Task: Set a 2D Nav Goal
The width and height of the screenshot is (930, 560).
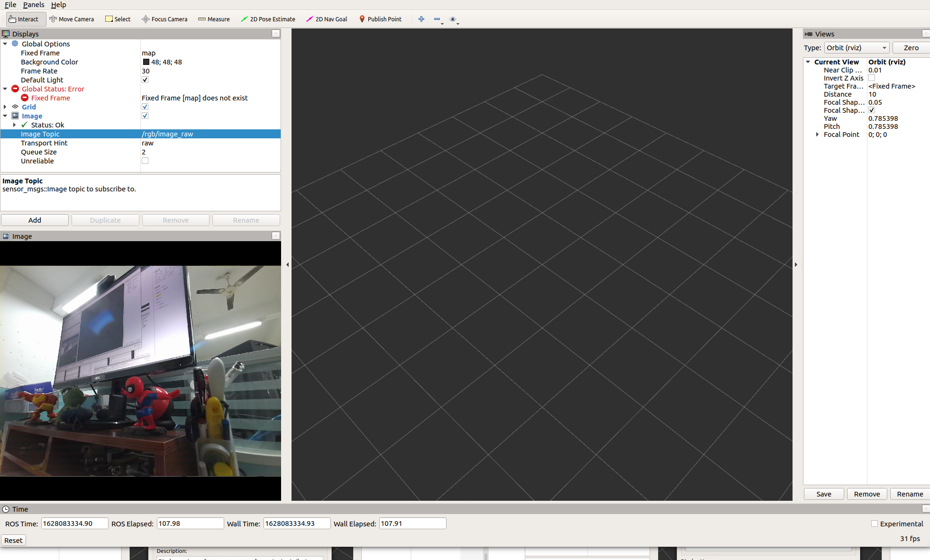Action: click(327, 19)
